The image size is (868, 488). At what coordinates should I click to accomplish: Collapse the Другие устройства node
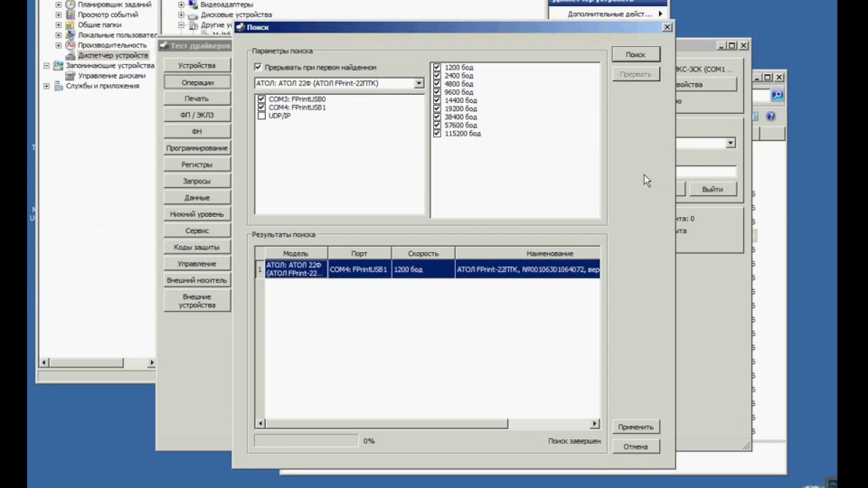click(181, 24)
